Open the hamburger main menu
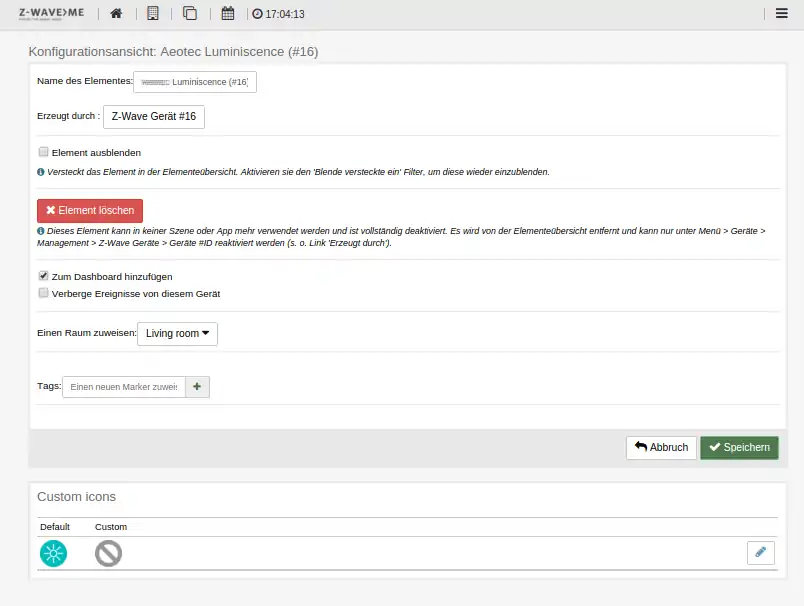The image size is (804, 606). tap(781, 13)
